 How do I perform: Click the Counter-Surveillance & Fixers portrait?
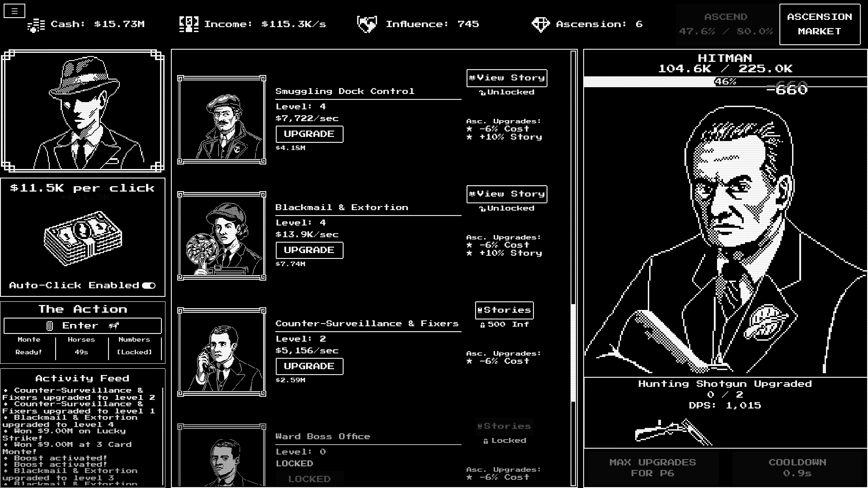coord(222,352)
